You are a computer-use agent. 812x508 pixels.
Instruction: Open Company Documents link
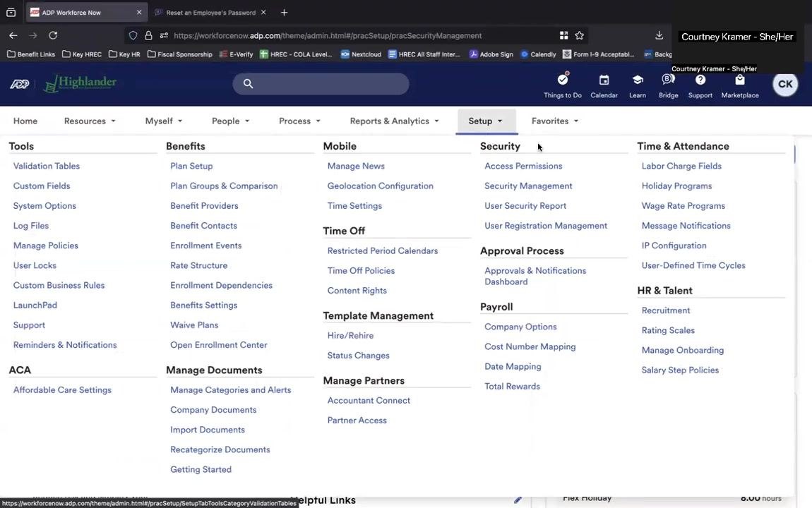[x=213, y=410]
